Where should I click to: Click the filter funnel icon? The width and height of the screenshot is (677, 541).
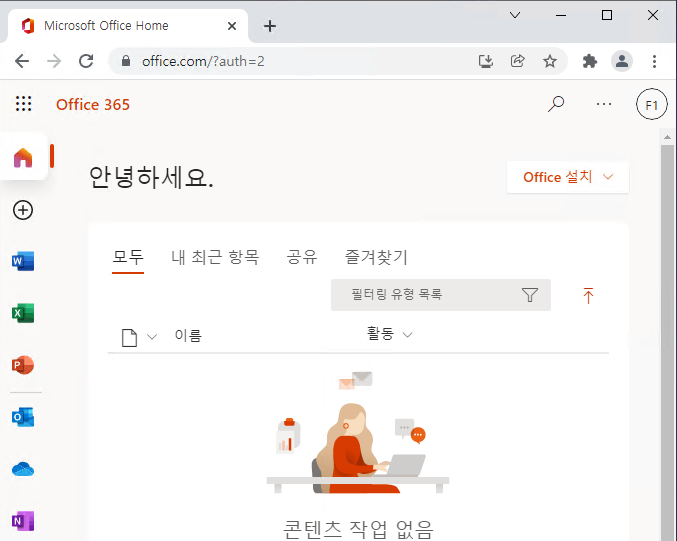tap(530, 295)
